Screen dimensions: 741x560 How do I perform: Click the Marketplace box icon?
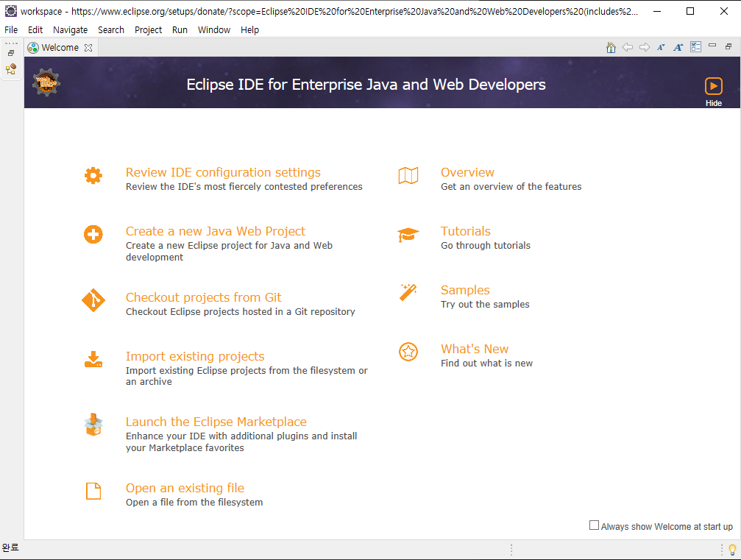(x=93, y=425)
